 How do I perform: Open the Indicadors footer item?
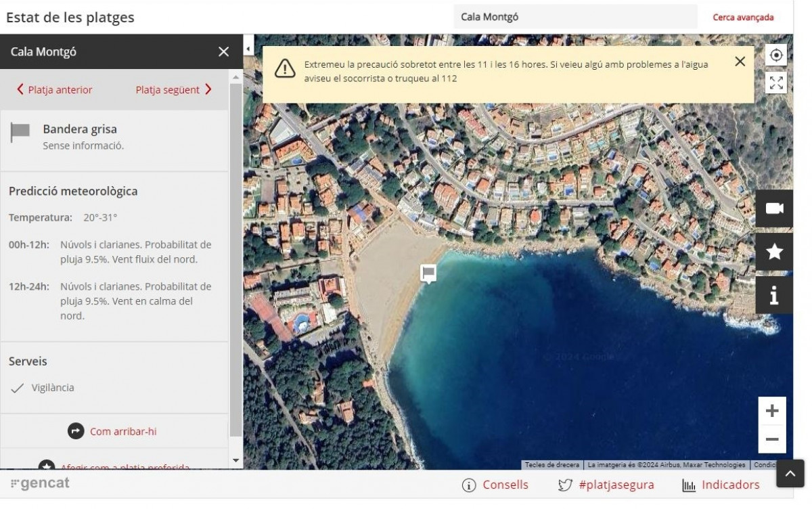[721, 485]
